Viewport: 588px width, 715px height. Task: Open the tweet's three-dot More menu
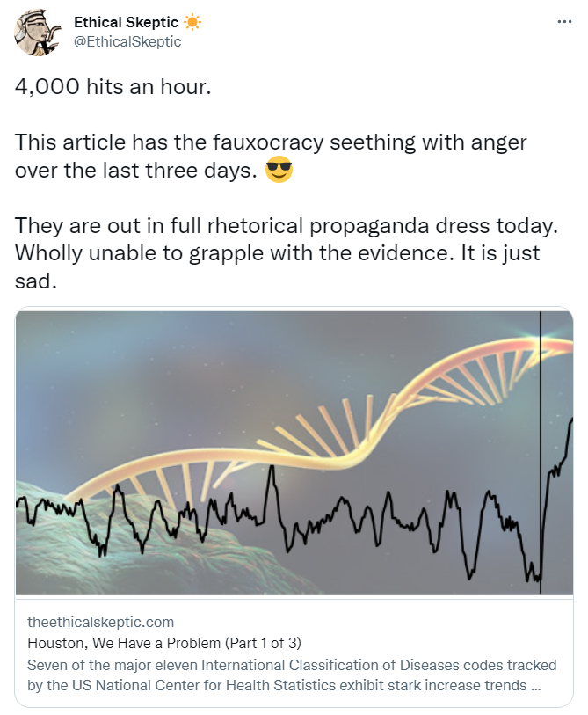click(564, 21)
